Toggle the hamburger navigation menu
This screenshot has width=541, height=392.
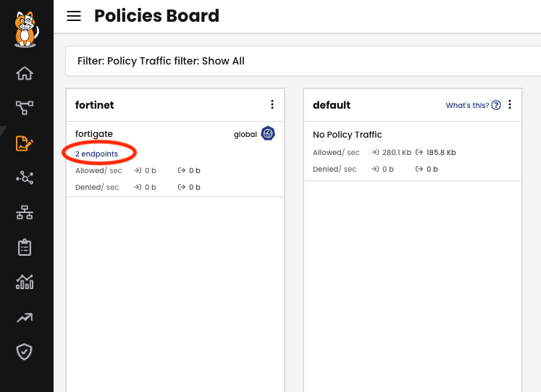74,16
